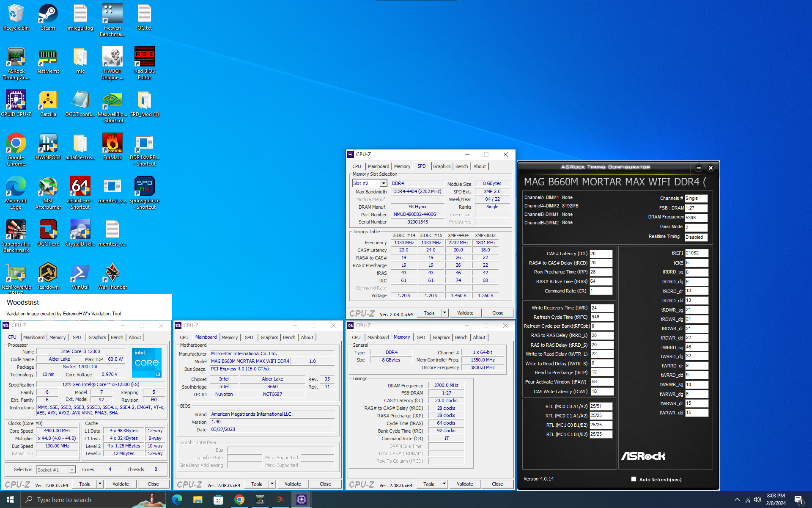Open volume control in system tray
The width and height of the screenshot is (812, 508).
pos(757,500)
